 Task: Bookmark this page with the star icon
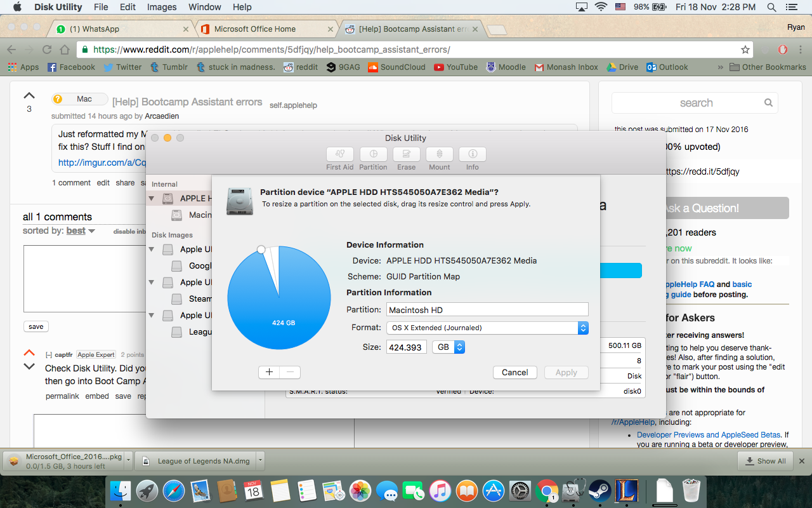[x=745, y=50]
